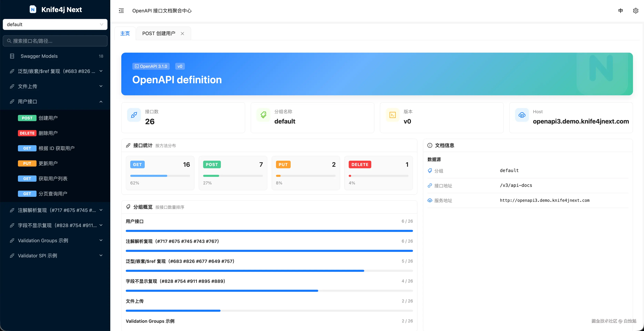
Task: Open the default group dropdown
Action: click(x=55, y=24)
